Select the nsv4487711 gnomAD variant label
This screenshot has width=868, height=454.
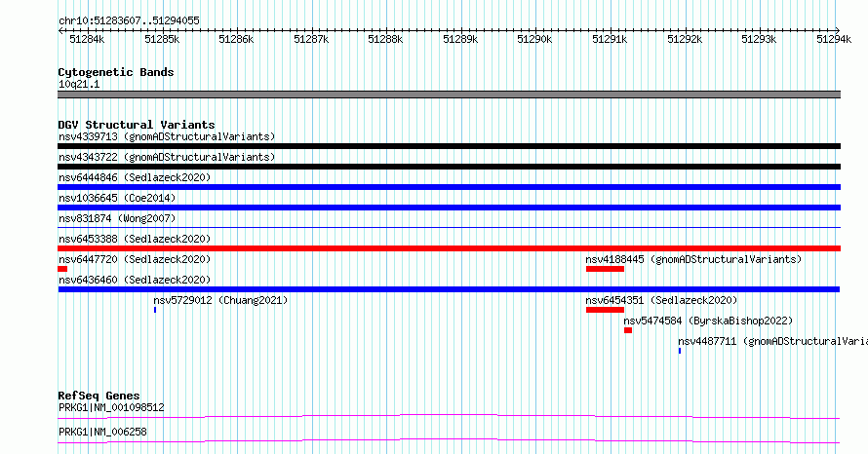pos(772,341)
